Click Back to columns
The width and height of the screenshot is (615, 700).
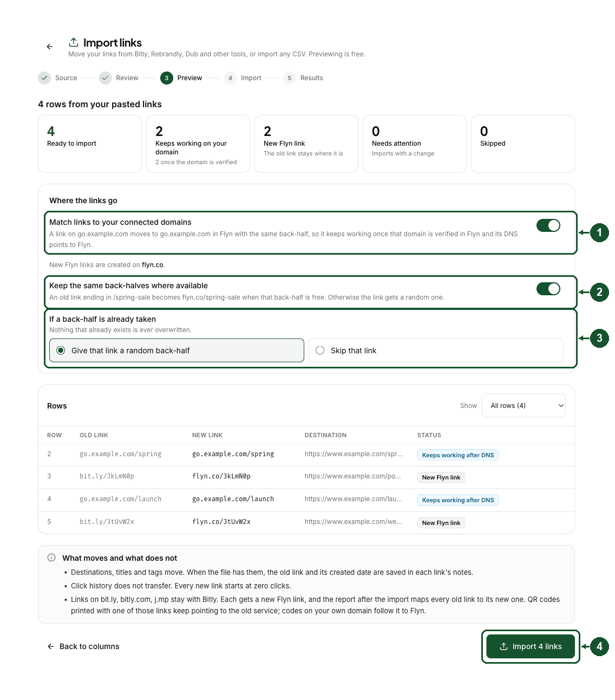(x=83, y=646)
